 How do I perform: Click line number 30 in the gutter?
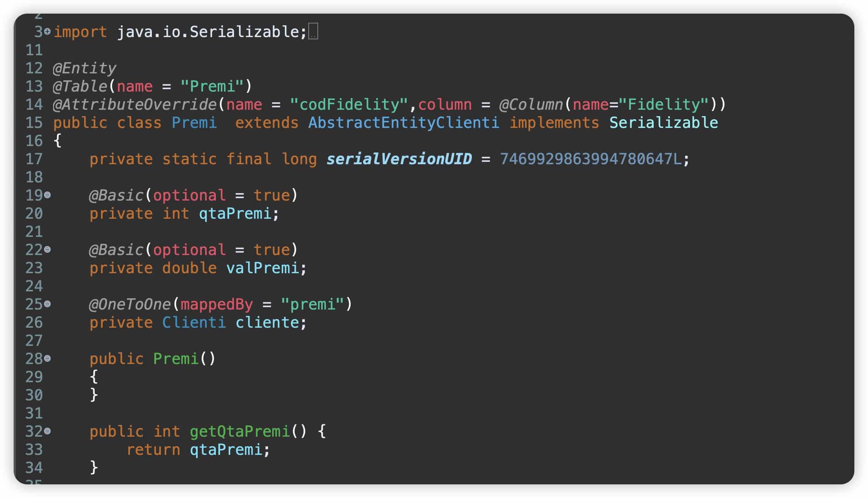click(34, 395)
